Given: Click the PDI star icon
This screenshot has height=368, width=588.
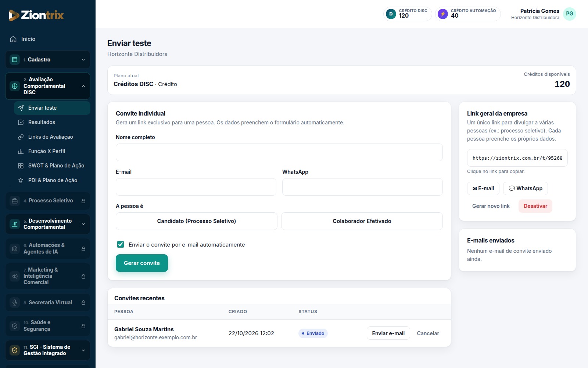Looking at the screenshot, I should 21,180.
